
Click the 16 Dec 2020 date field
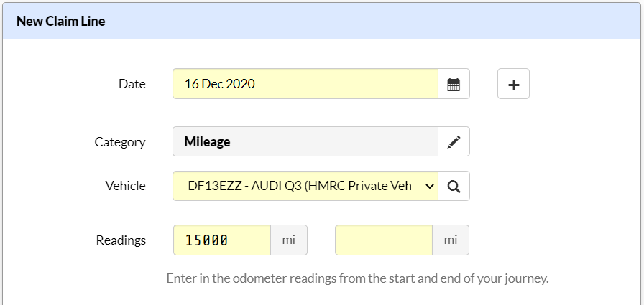coord(305,84)
